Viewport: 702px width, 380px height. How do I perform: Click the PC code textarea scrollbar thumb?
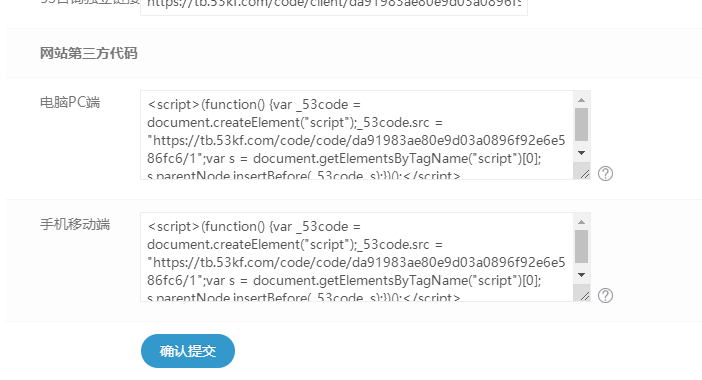[x=582, y=125]
